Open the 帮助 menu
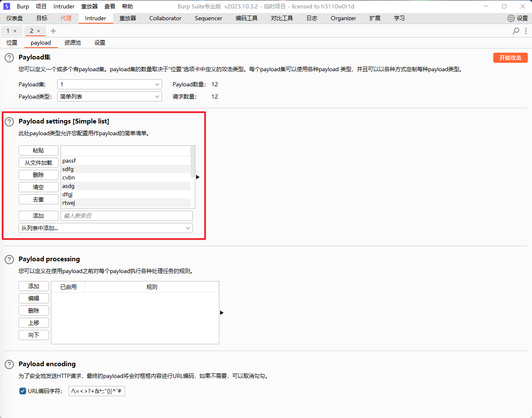The image size is (532, 418). 128,6
